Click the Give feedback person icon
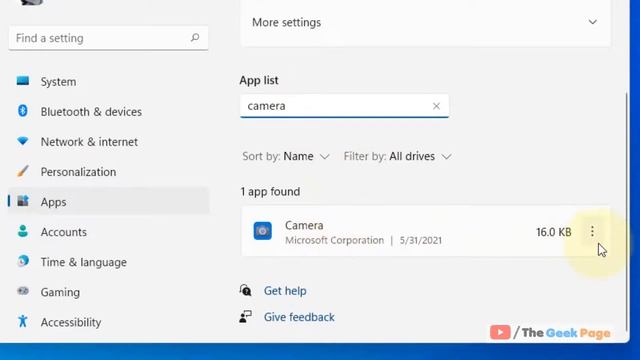 [x=245, y=317]
